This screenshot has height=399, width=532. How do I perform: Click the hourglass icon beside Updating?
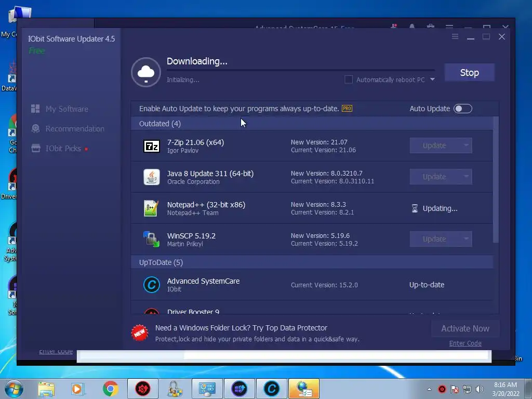click(415, 208)
